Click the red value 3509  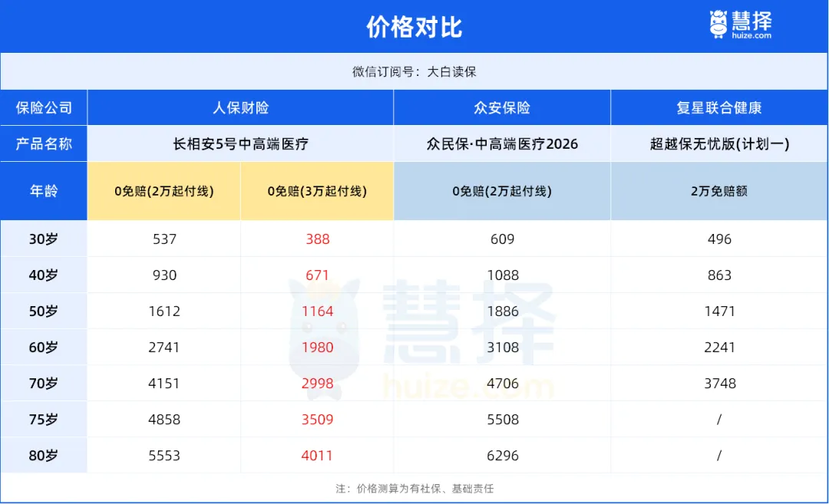click(x=318, y=420)
